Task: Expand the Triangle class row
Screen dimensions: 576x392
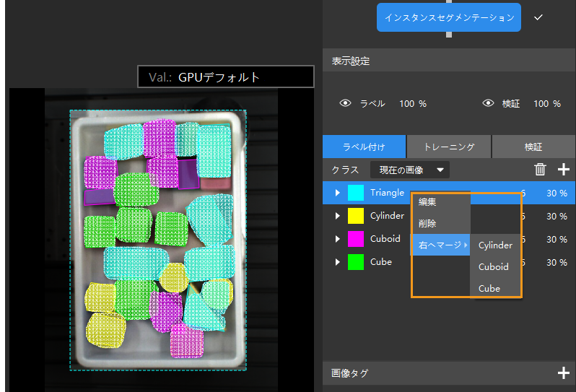Action: pos(337,193)
